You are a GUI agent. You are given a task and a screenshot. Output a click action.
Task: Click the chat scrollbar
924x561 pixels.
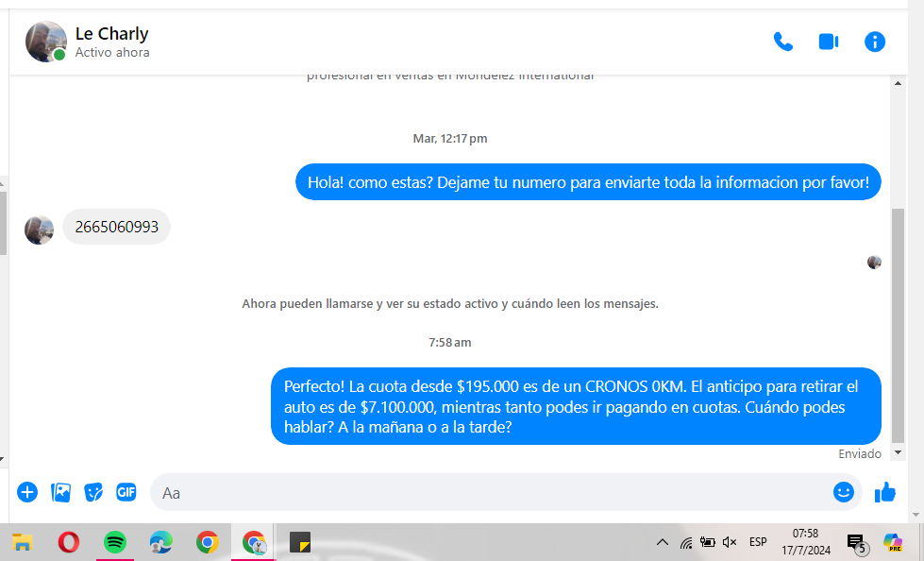tap(898, 321)
